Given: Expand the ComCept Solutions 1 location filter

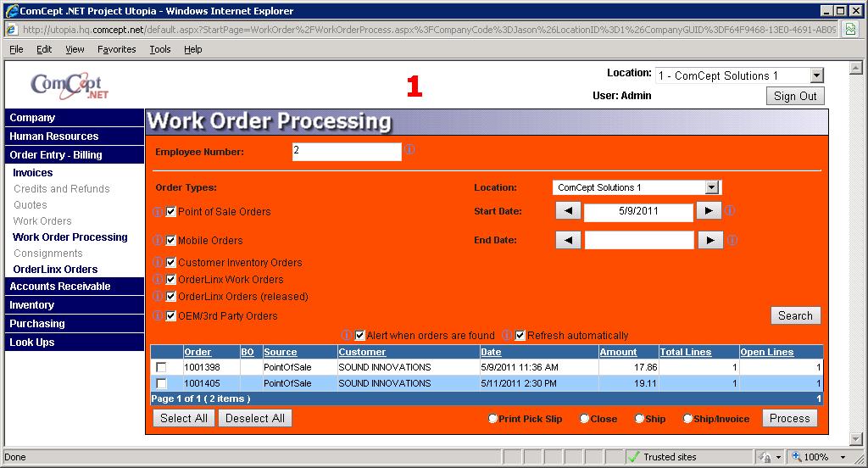Looking at the screenshot, I should point(712,187).
